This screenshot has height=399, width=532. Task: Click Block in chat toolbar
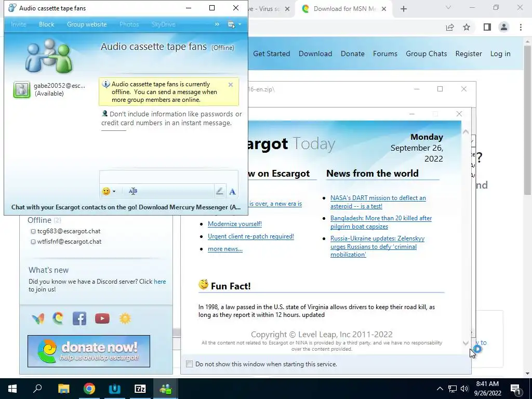pos(46,24)
